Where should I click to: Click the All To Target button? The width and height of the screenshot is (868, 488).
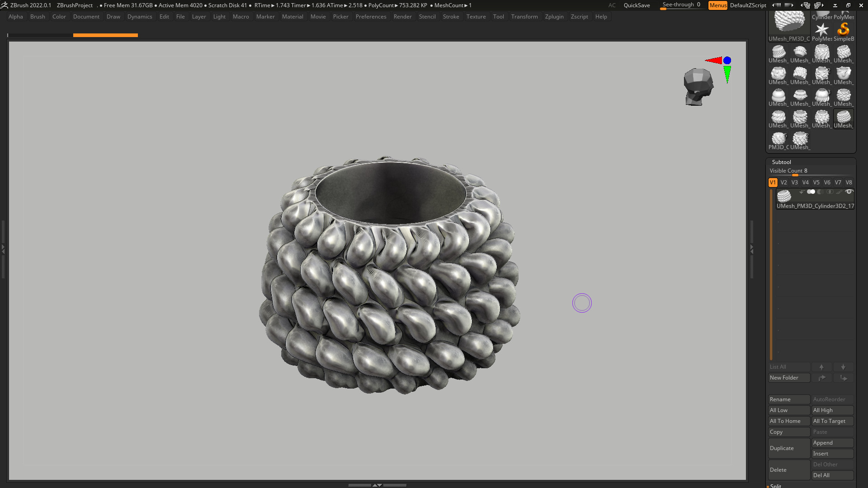tap(832, 421)
